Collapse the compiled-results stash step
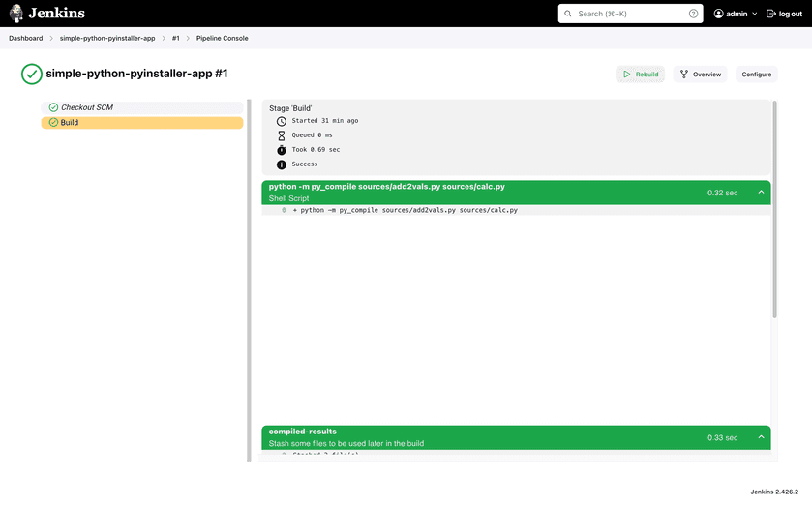812x507 pixels. (x=761, y=437)
